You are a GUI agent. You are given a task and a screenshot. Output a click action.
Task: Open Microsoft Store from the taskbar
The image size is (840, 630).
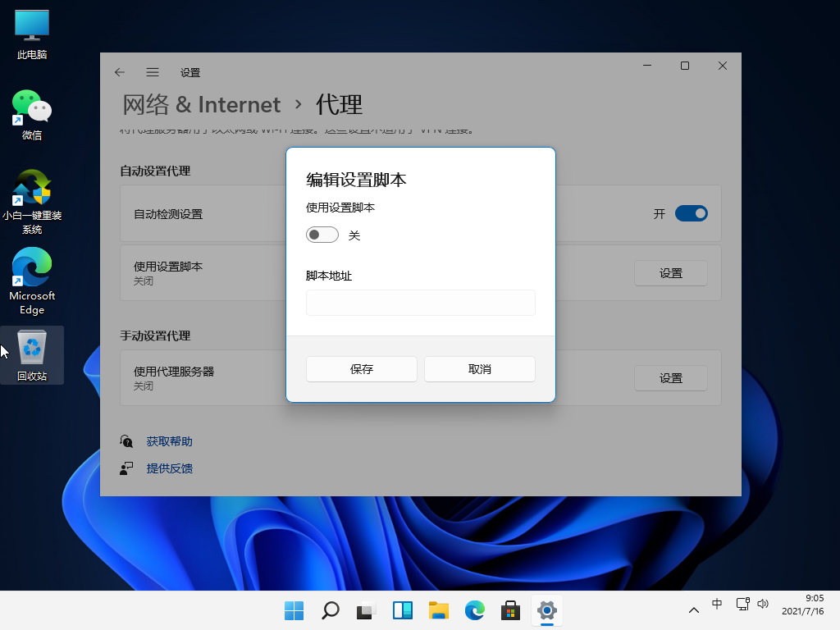pos(510,611)
